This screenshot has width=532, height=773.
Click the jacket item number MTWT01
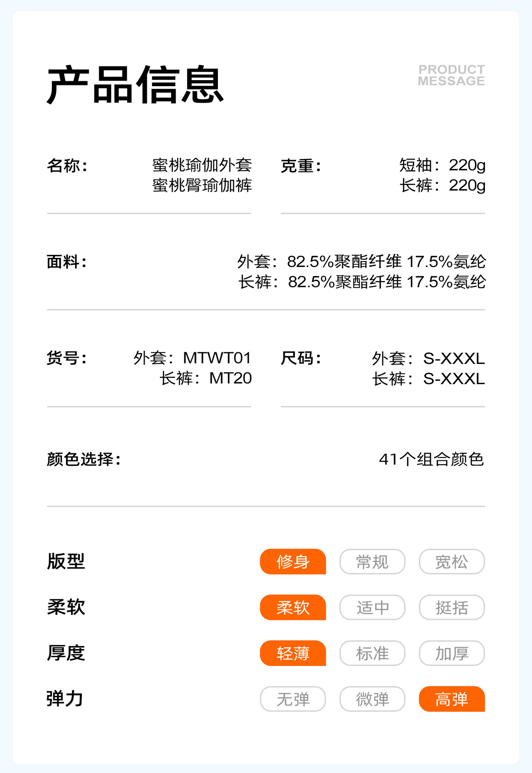[x=217, y=358]
